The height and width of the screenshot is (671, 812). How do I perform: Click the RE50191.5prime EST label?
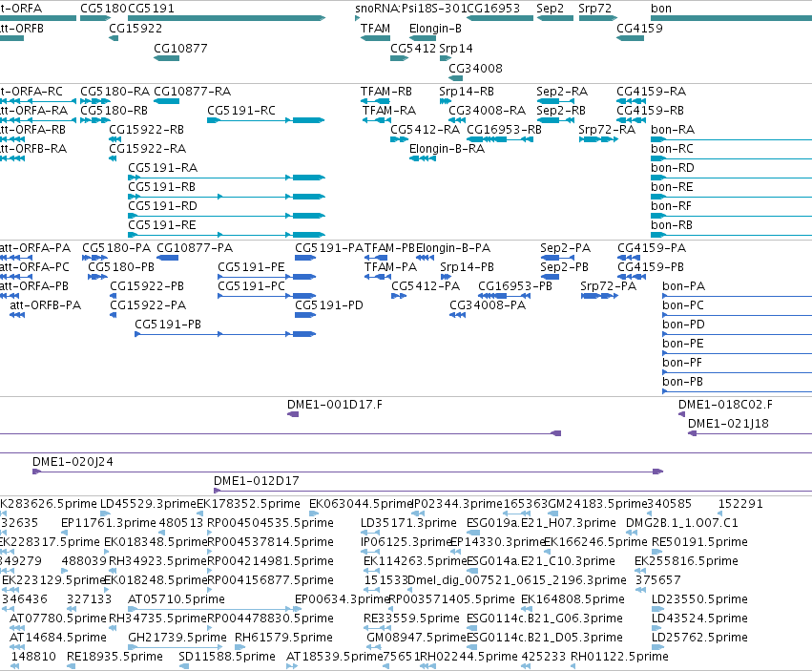699,542
